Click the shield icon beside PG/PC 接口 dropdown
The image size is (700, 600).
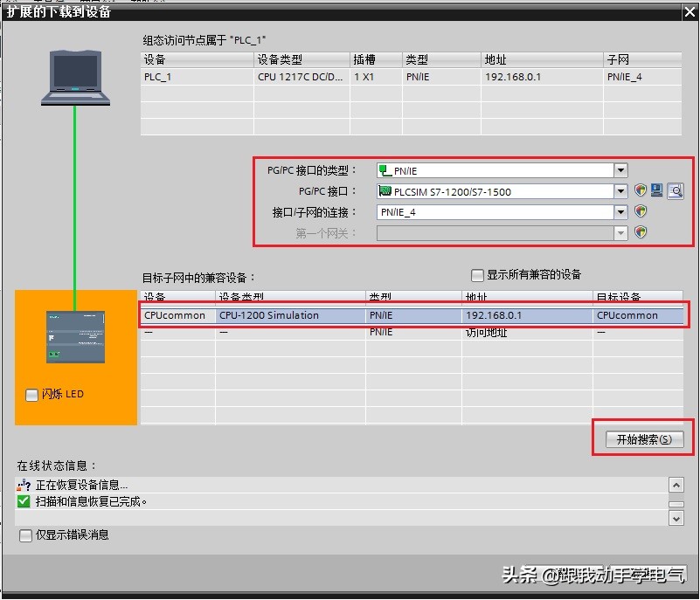click(x=639, y=190)
